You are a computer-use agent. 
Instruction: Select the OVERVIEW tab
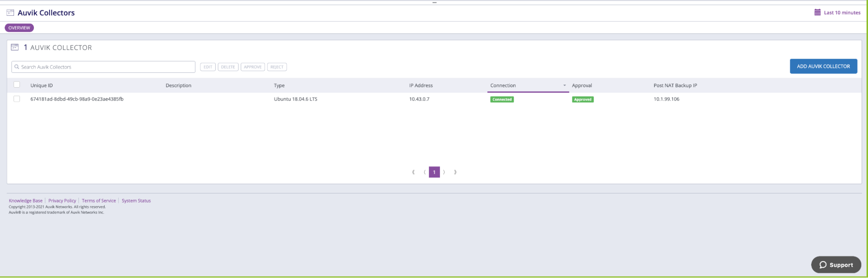pos(19,28)
